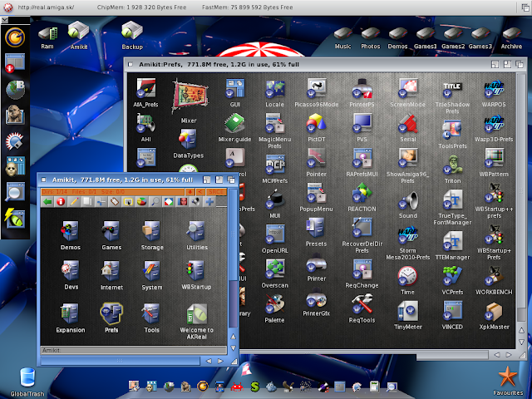This screenshot has height=399, width=532.
Task: Open the Tools drawer in Amikit window
Action: pyautogui.click(x=151, y=313)
